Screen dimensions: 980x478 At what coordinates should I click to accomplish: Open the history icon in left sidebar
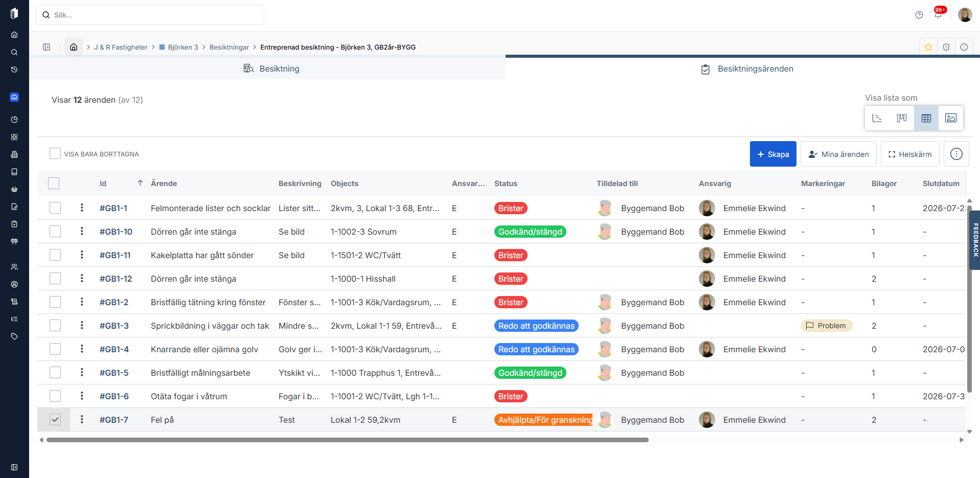pos(14,70)
